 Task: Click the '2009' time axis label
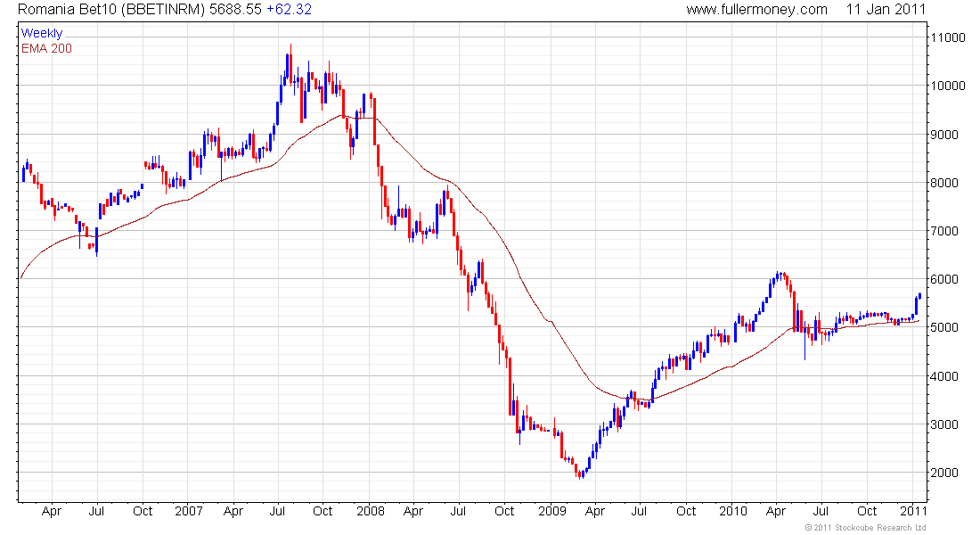(x=552, y=511)
